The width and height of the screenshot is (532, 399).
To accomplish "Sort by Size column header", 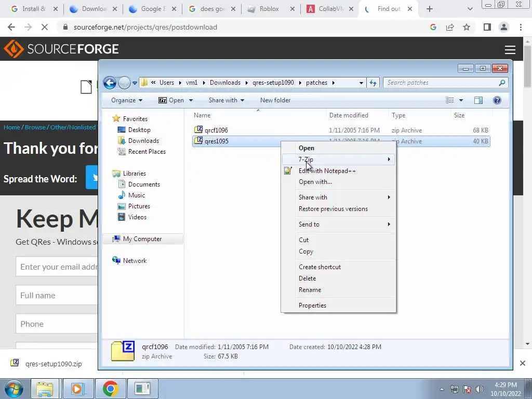I will pyautogui.click(x=459, y=115).
